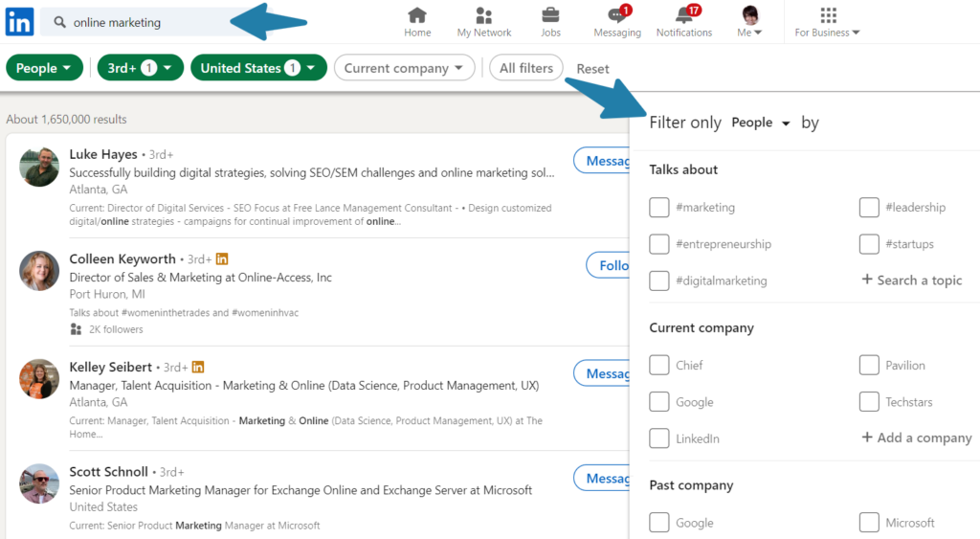Screen dimensions: 980x539
Task: Click Search a topic link
Action: [912, 281]
